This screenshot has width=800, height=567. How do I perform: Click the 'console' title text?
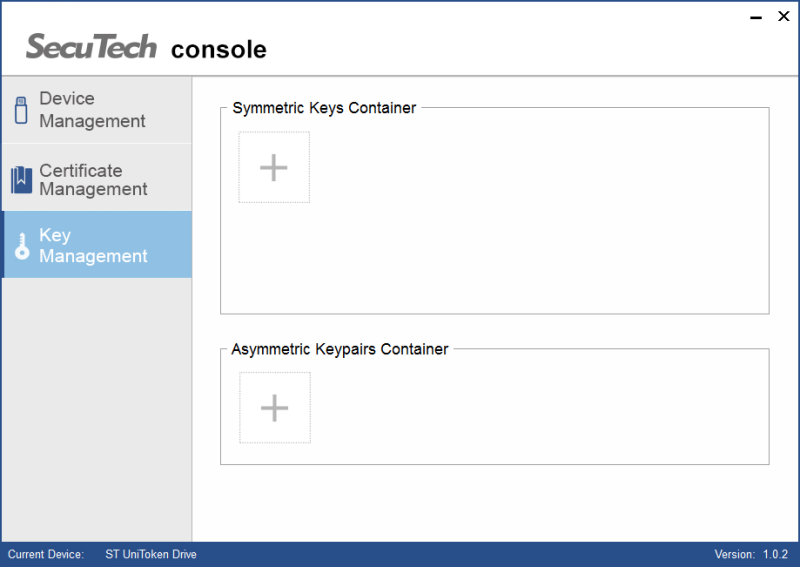point(219,50)
